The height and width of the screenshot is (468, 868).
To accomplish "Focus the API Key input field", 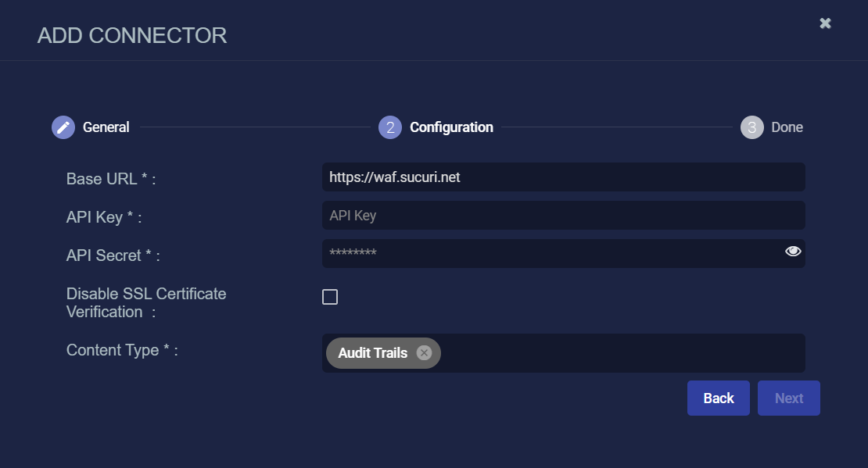I will click(564, 215).
